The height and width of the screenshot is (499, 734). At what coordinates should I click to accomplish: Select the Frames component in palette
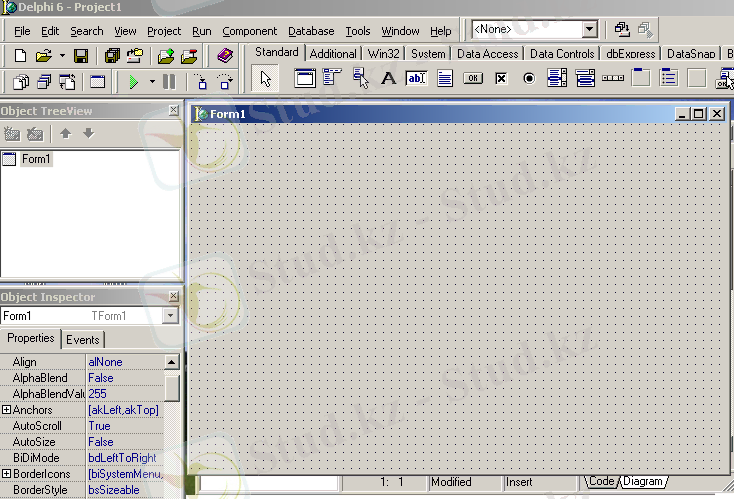pos(305,78)
